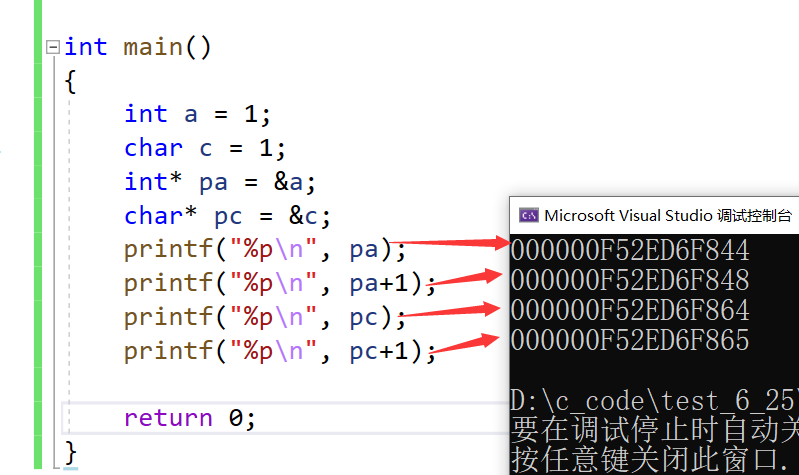Click the console line starting '要在调试停止时'
Screen dimensions: 799x475
[x=654, y=430]
